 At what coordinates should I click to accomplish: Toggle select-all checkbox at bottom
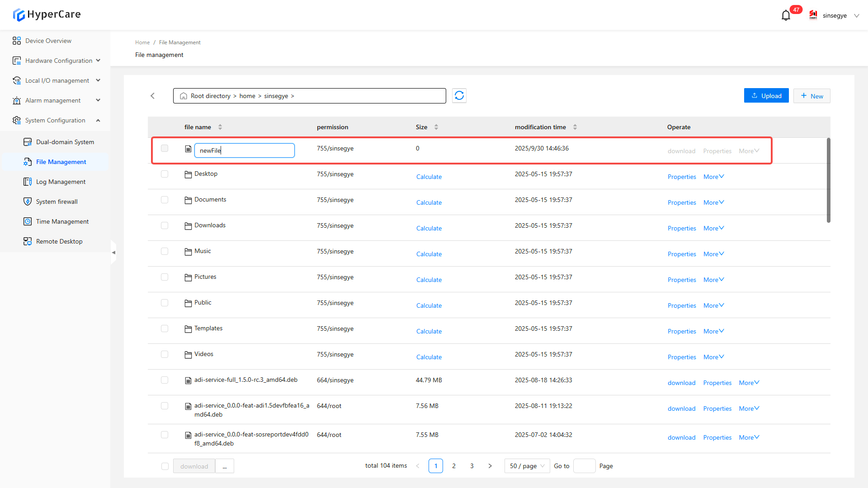165,466
